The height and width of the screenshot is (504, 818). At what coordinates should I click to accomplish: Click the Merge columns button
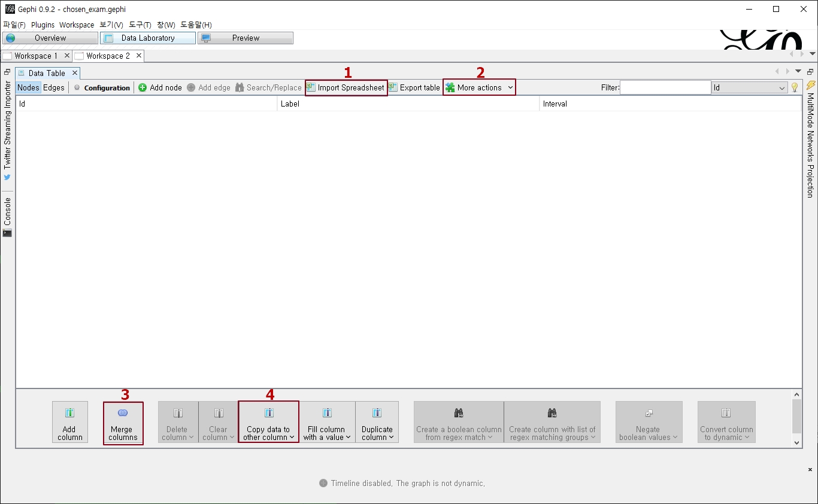point(123,422)
